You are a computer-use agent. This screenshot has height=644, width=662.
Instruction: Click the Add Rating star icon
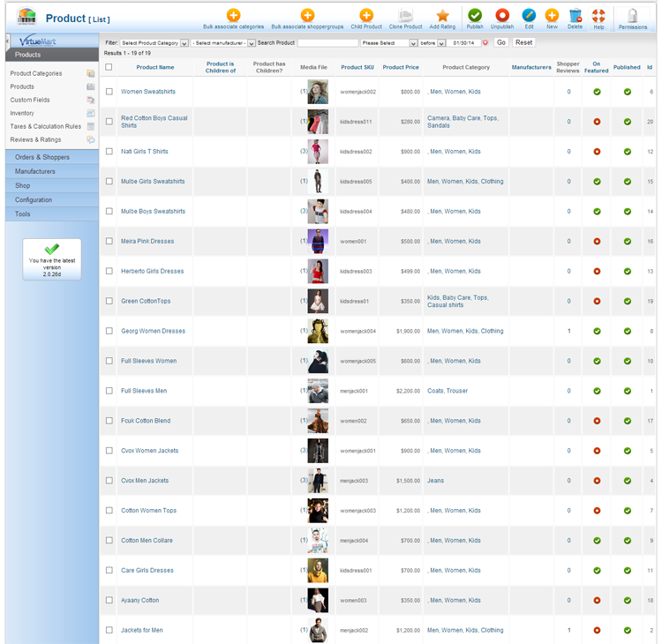(442, 16)
